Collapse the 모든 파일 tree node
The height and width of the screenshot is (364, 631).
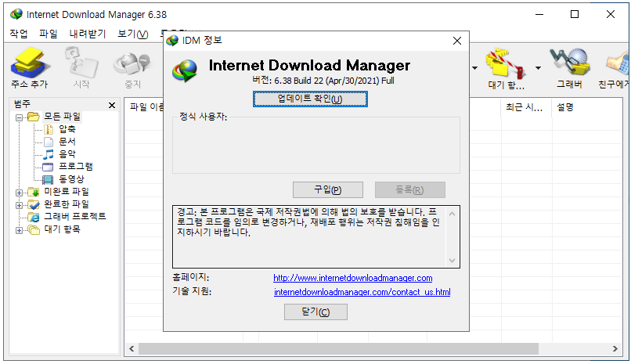click(x=19, y=117)
